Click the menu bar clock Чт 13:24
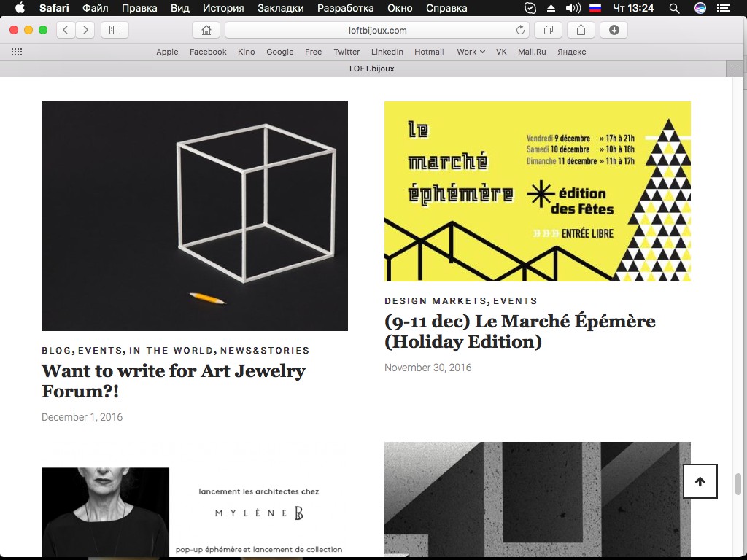 [633, 8]
